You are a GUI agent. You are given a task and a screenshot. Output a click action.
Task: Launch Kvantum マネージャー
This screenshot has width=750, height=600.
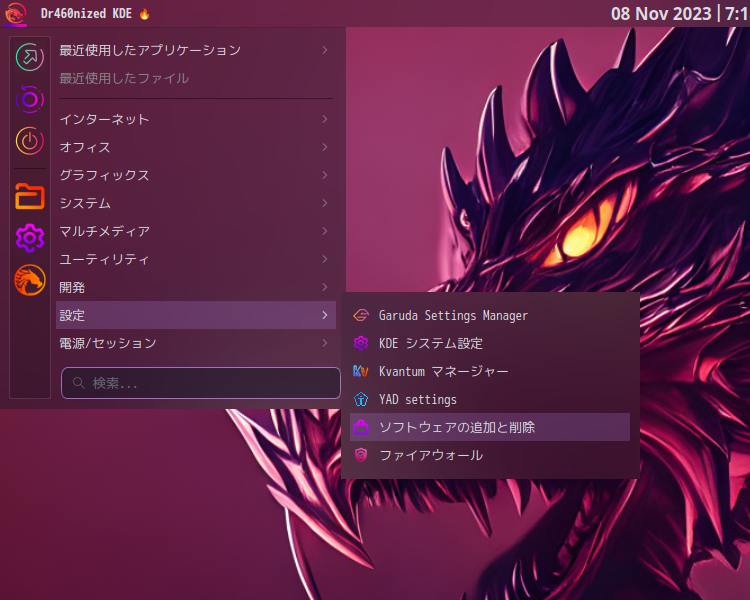point(490,371)
